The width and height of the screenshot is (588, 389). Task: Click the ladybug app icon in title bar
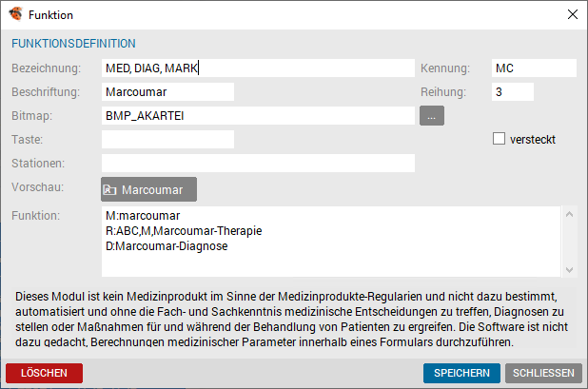pyautogui.click(x=16, y=14)
